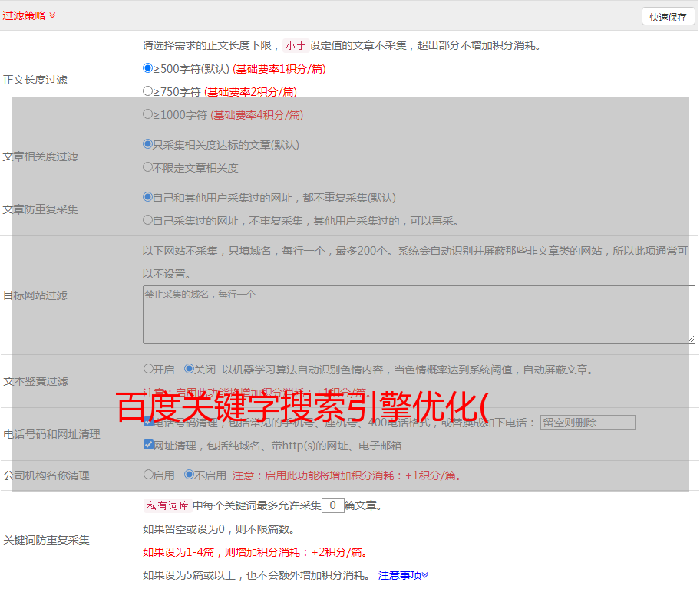Image resolution: width=700 pixels, height=589 pixels.
Task: Expand the 注意事项 link
Action: [x=403, y=575]
